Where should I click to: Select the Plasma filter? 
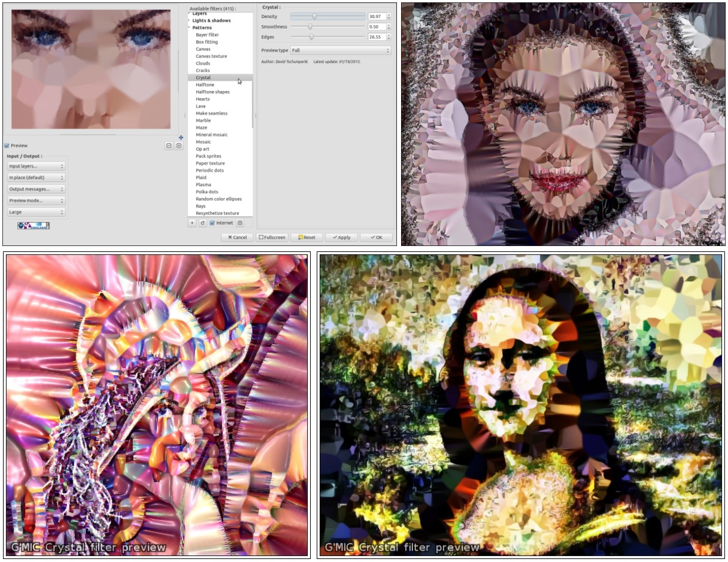coord(203,185)
